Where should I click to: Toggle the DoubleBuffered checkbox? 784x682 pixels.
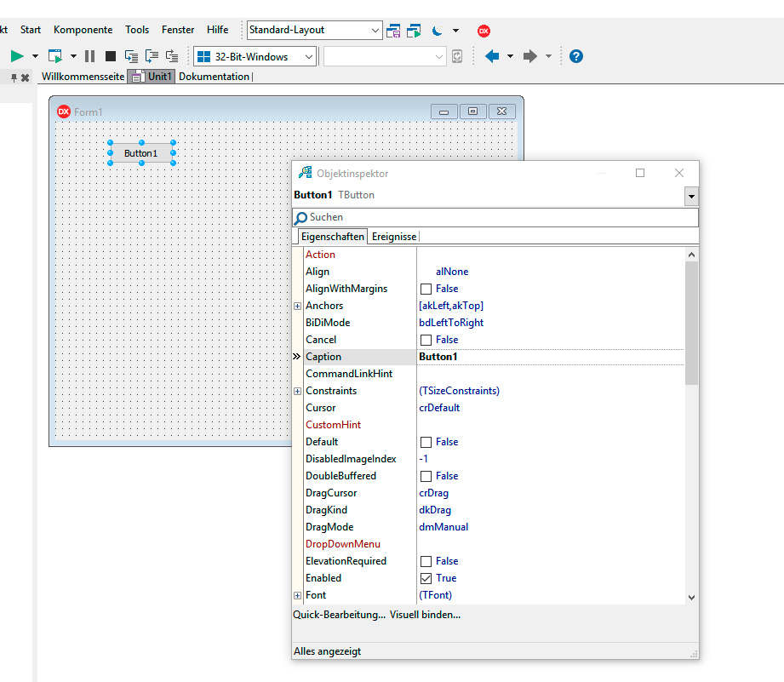pos(426,476)
